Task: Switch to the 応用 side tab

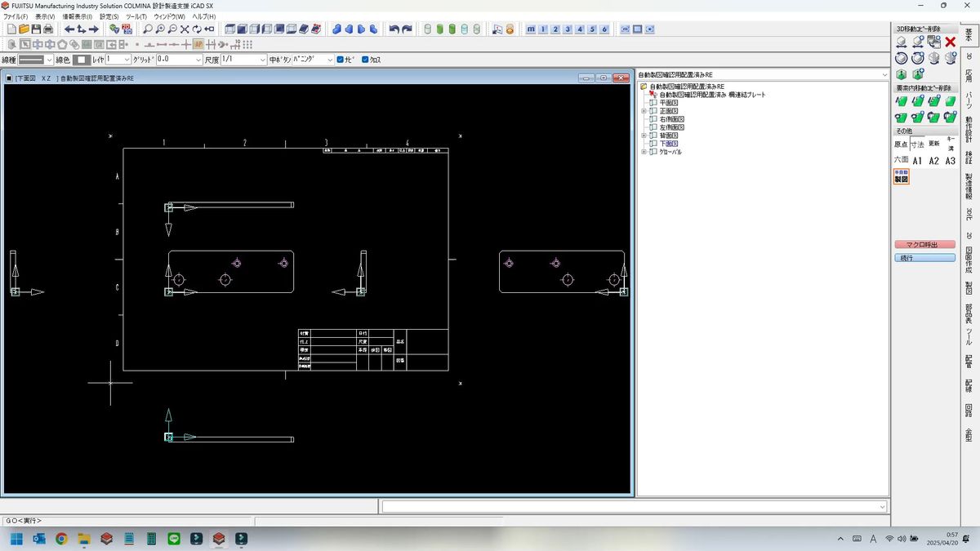Action: pos(969,76)
